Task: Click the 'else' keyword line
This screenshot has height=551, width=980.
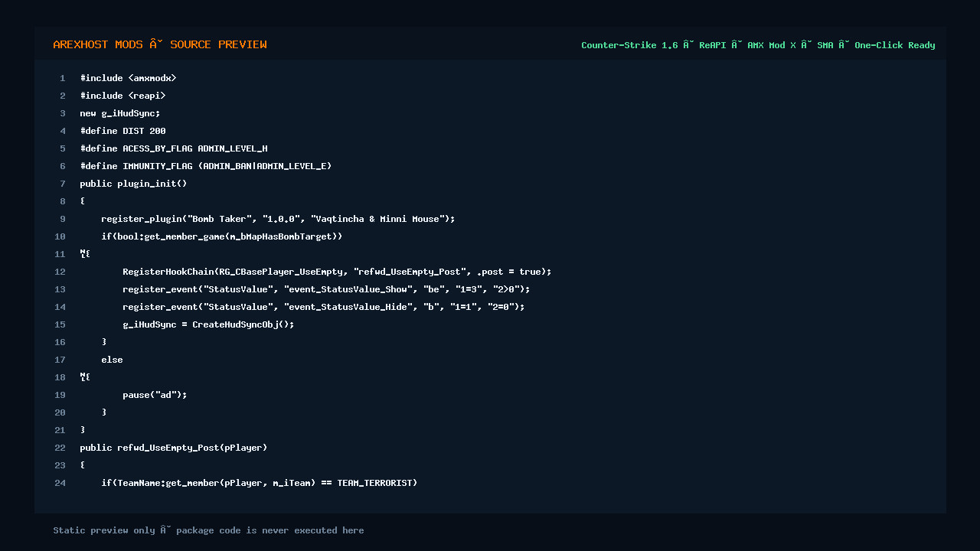Action: 112,360
